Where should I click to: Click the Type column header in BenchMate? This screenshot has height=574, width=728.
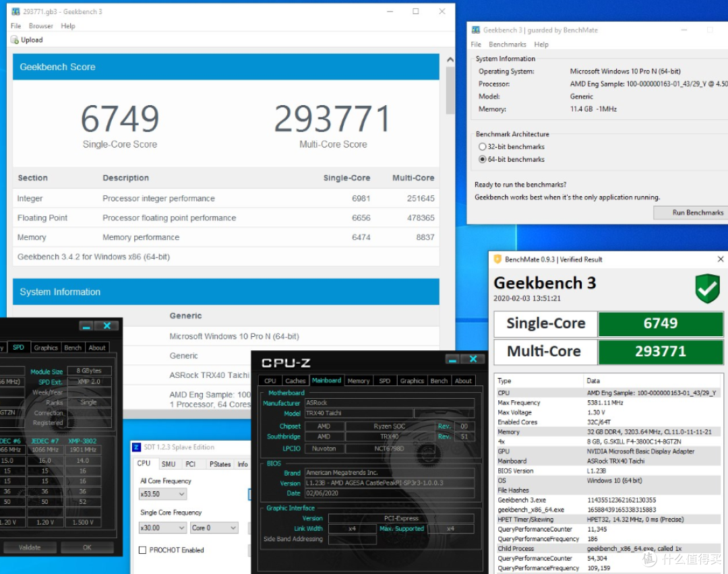504,381
